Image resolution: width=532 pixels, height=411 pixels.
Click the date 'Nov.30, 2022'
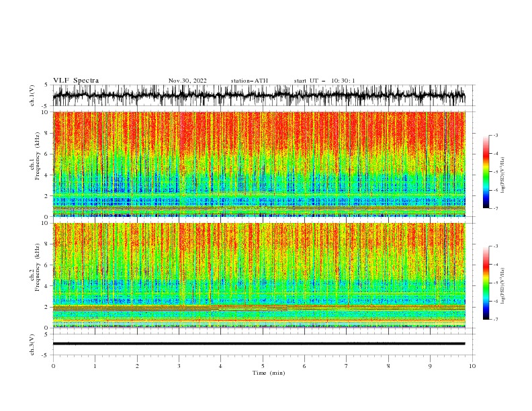pyautogui.click(x=187, y=81)
